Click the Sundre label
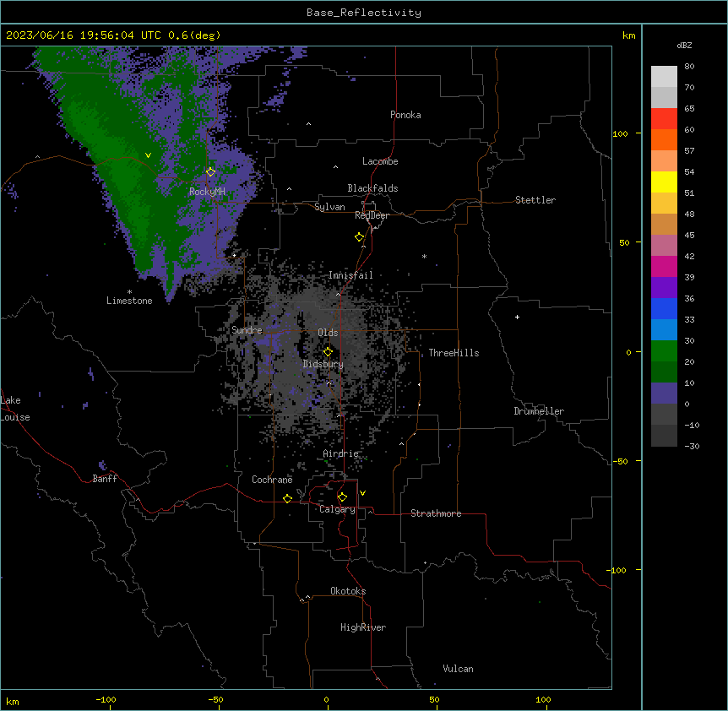The image size is (728, 711). [247, 330]
